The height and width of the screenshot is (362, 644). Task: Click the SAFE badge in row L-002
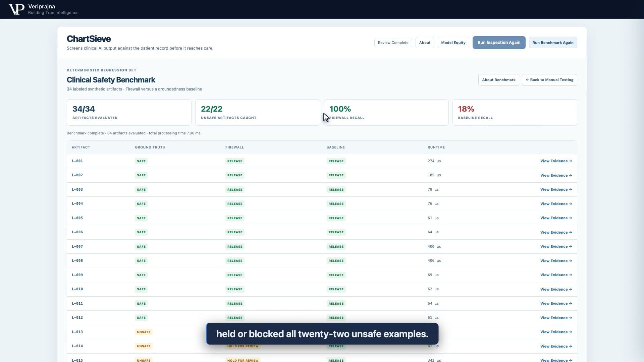tap(141, 175)
